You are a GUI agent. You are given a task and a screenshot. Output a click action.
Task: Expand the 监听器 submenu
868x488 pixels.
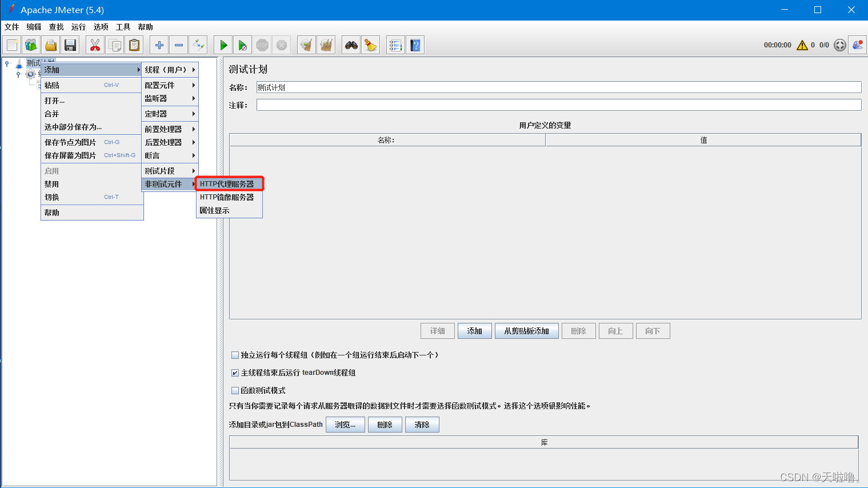[x=170, y=98]
